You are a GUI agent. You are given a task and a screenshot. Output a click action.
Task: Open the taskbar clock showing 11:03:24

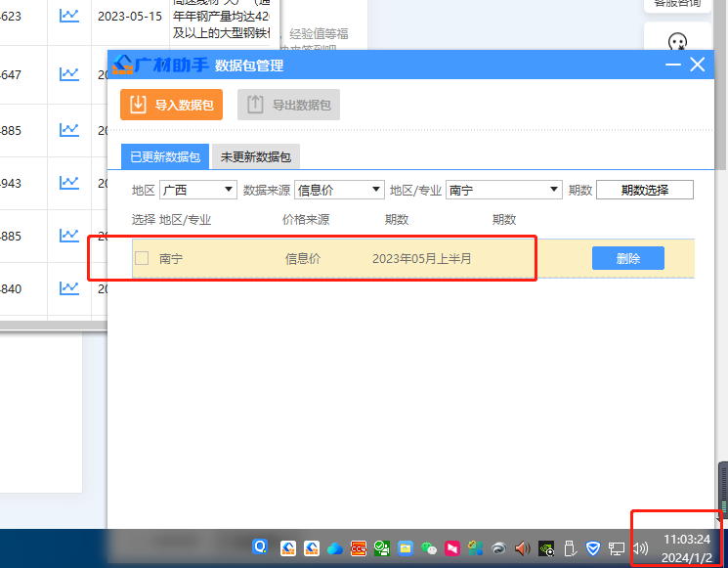[x=687, y=548]
